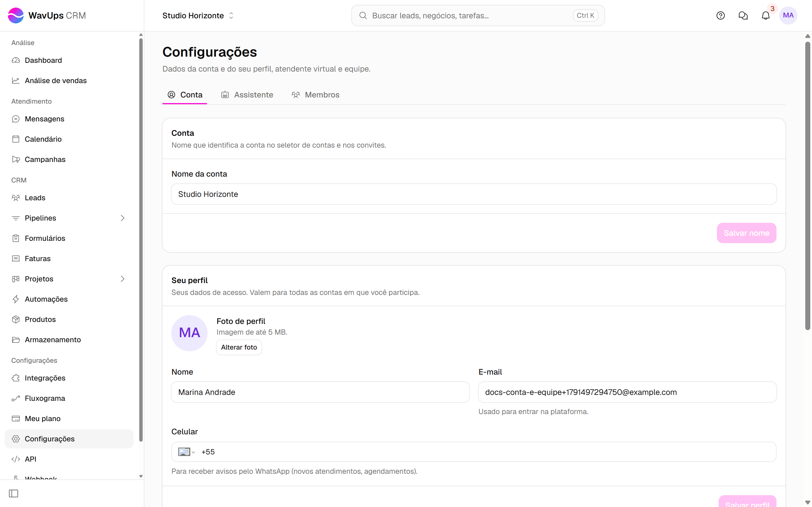The height and width of the screenshot is (507, 812).
Task: Switch to the Membros tab
Action: (315, 95)
